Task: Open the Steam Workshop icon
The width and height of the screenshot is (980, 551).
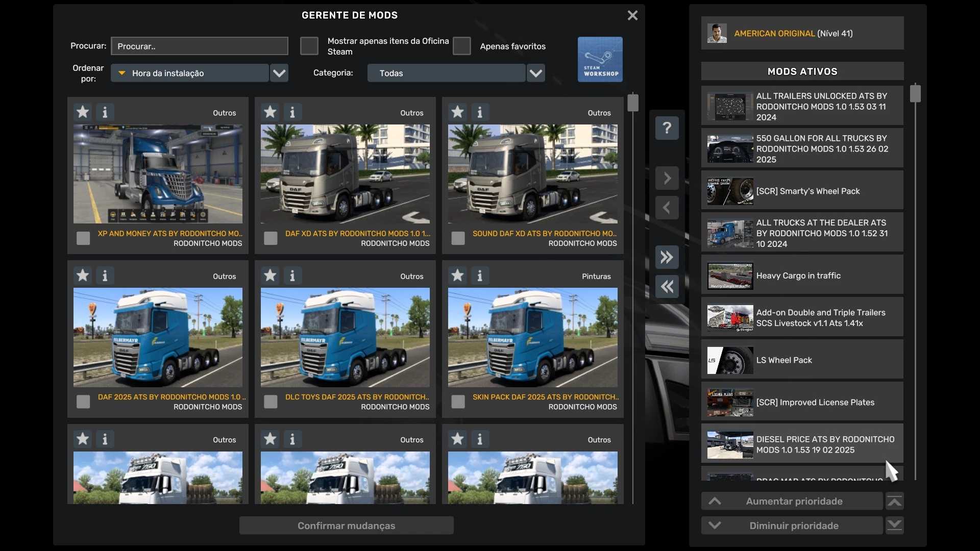Action: coord(600,59)
